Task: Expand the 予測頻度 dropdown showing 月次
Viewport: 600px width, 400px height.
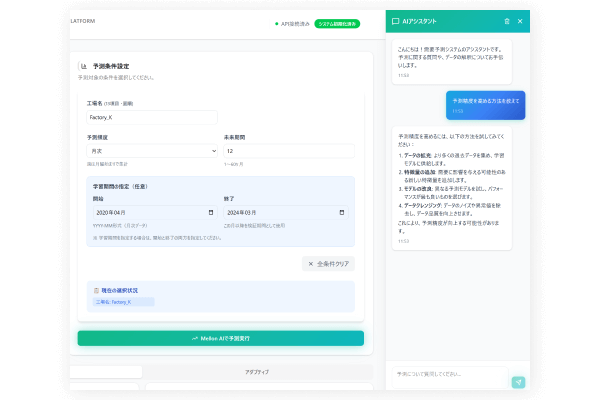Action: [x=151, y=150]
